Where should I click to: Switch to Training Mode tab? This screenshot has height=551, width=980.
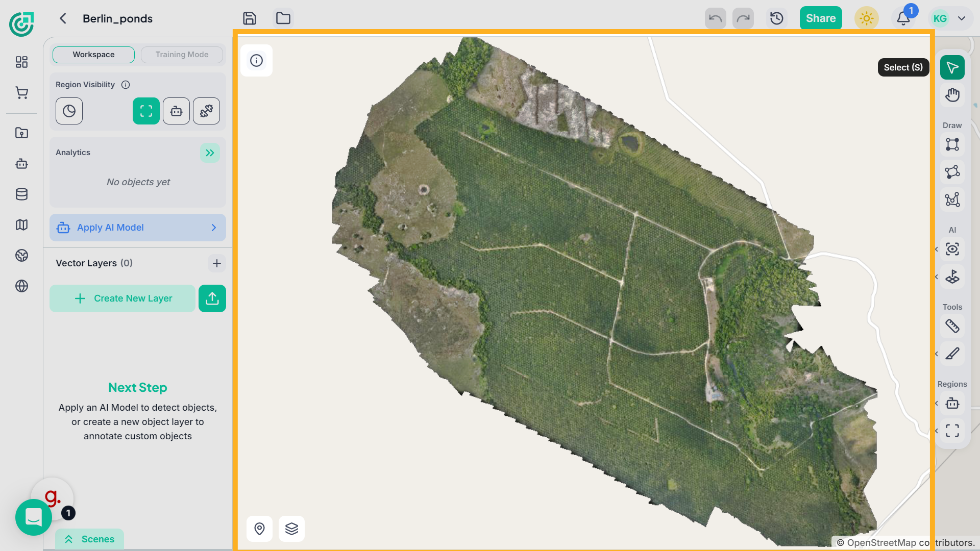182,55
